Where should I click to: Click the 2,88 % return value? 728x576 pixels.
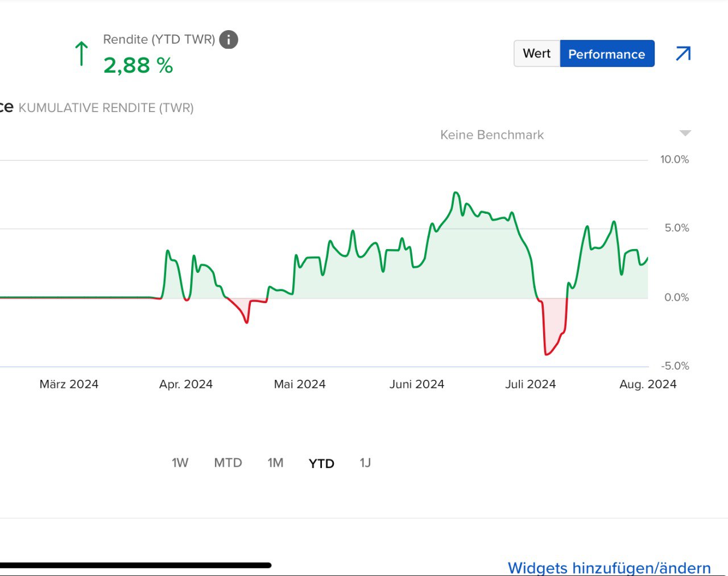tap(138, 65)
